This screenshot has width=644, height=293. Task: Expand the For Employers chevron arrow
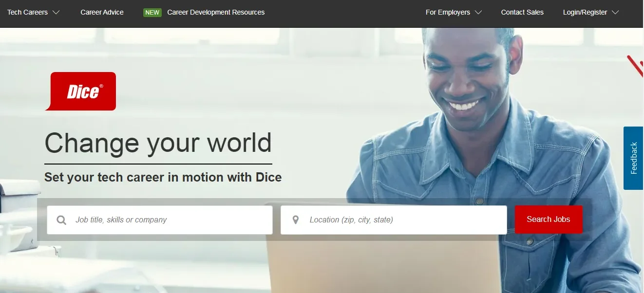pyautogui.click(x=478, y=12)
